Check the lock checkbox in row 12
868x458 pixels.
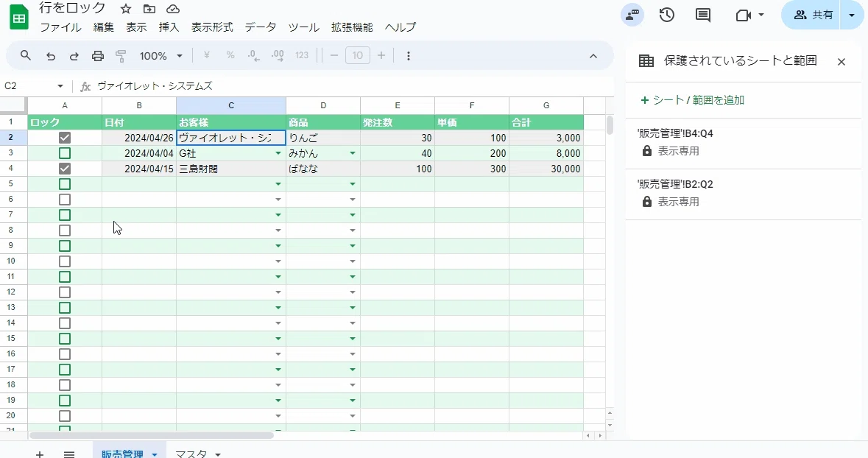click(x=65, y=292)
